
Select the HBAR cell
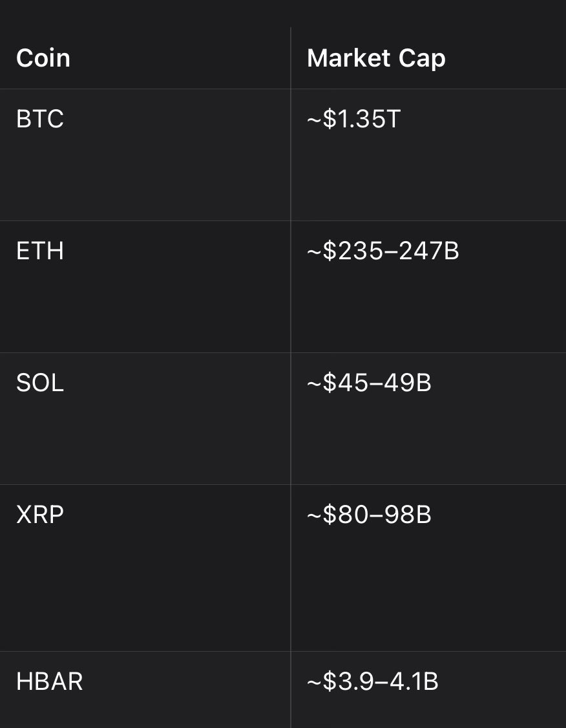click(50, 682)
